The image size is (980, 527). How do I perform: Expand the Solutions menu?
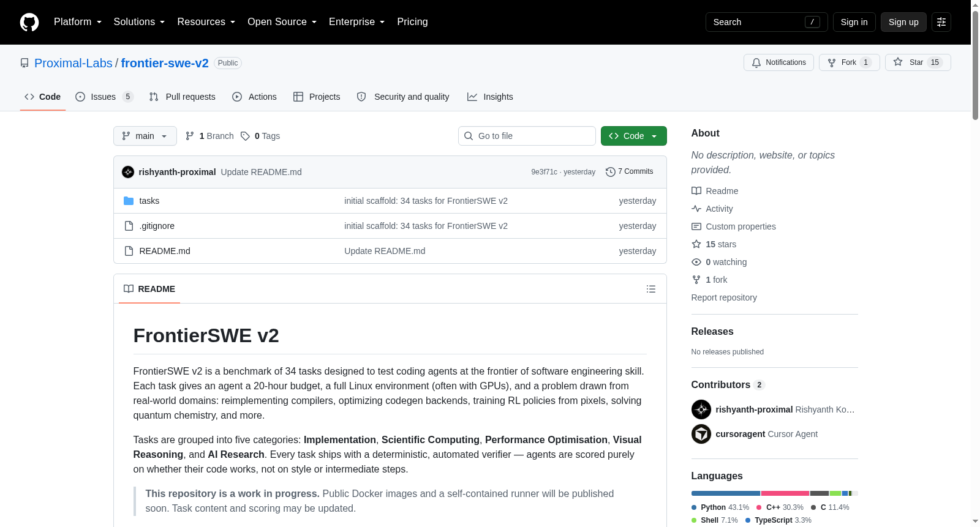click(x=139, y=22)
